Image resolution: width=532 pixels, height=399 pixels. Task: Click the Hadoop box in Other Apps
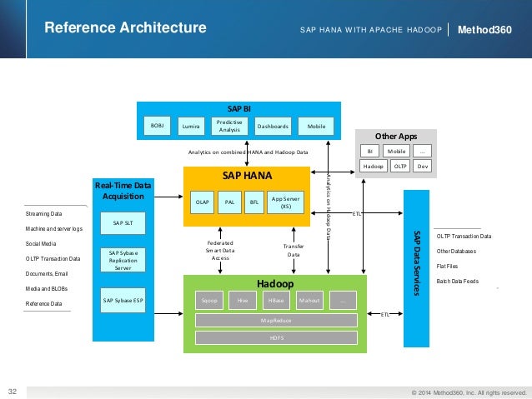pos(374,166)
